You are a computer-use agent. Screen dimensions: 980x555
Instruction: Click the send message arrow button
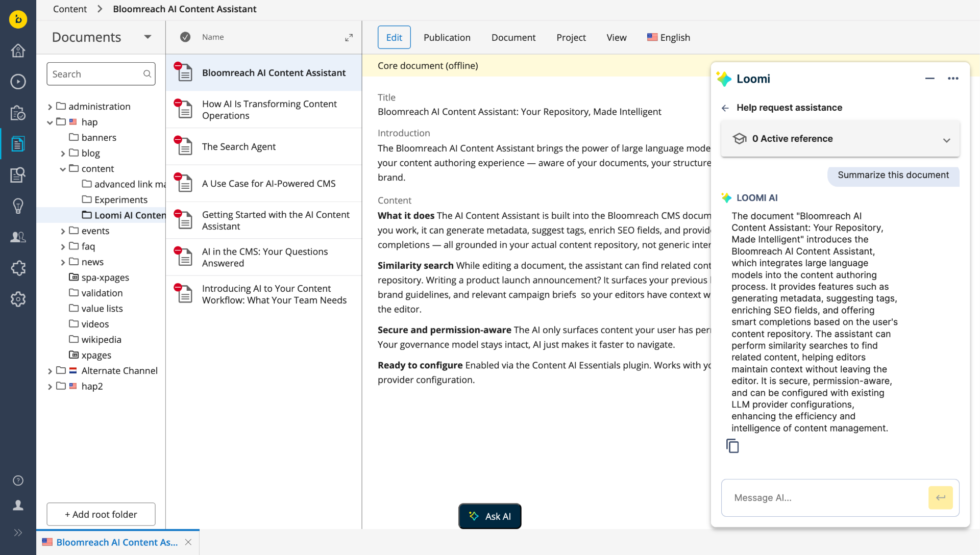[x=940, y=498]
